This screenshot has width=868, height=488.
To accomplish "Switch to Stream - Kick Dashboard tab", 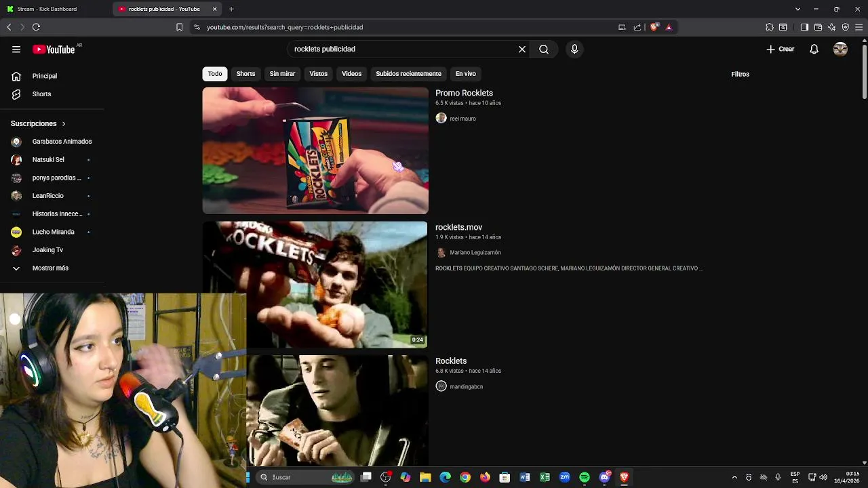I will 47,9.
